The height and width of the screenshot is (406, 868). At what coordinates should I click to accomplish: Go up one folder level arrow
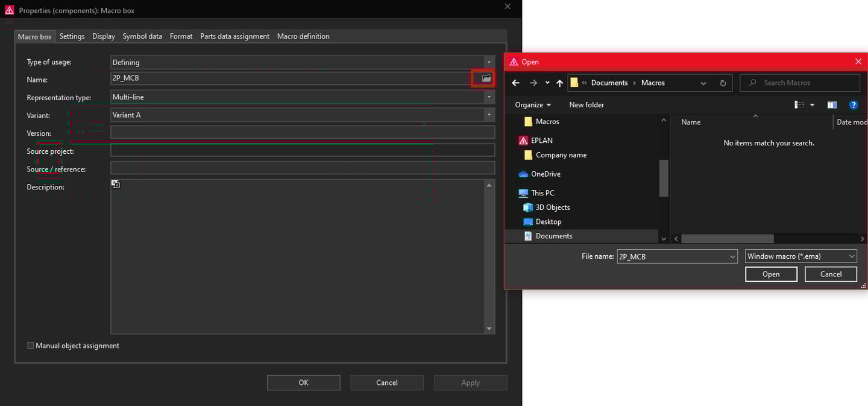(x=559, y=83)
